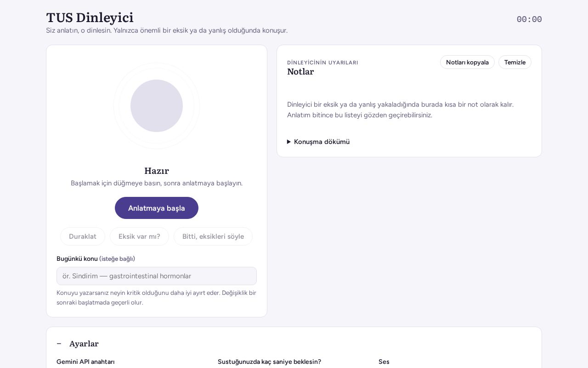Click the 00:00 session timer
Viewport: 588px width, 368px height.
click(529, 19)
